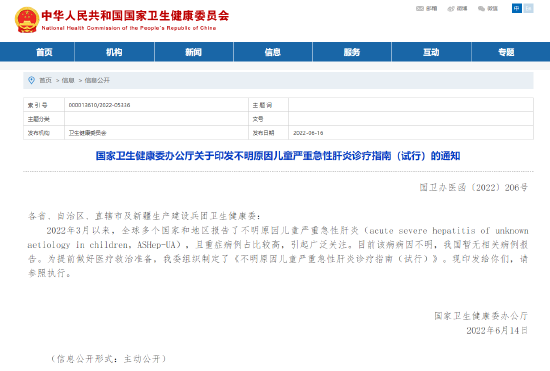Click the location pin breadcrumb icon
The image size is (550, 371).
(31, 80)
